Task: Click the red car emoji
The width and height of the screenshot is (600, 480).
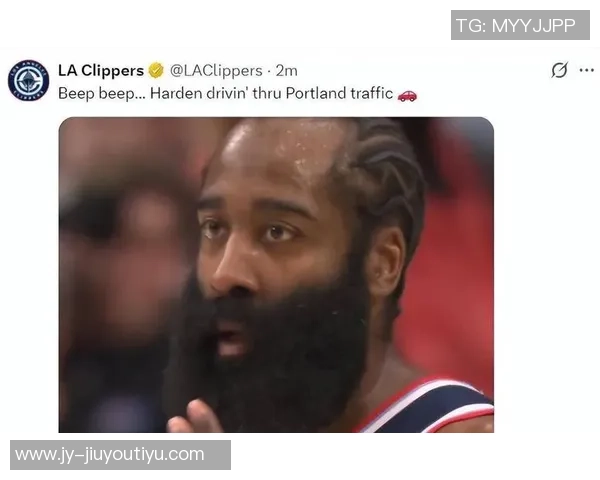Action: pyautogui.click(x=407, y=94)
